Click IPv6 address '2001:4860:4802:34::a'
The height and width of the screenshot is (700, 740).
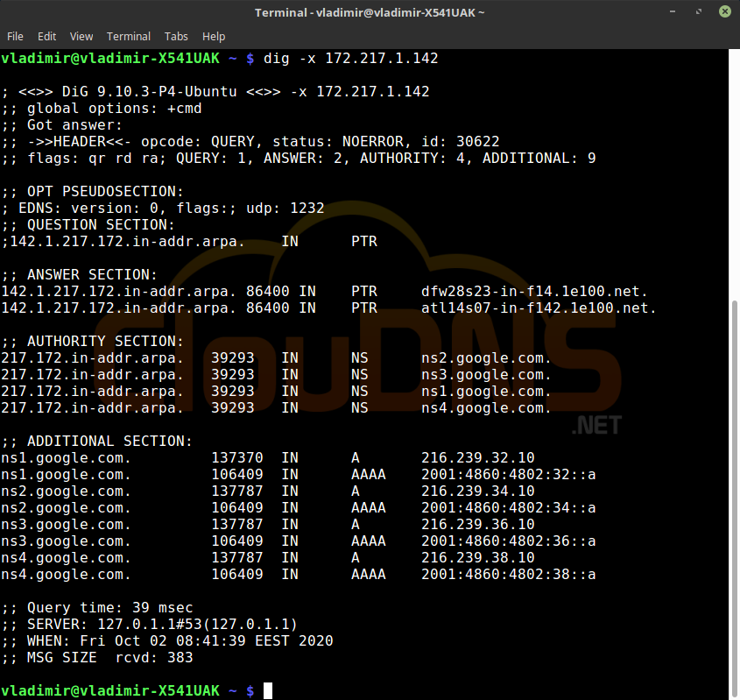(x=508, y=507)
